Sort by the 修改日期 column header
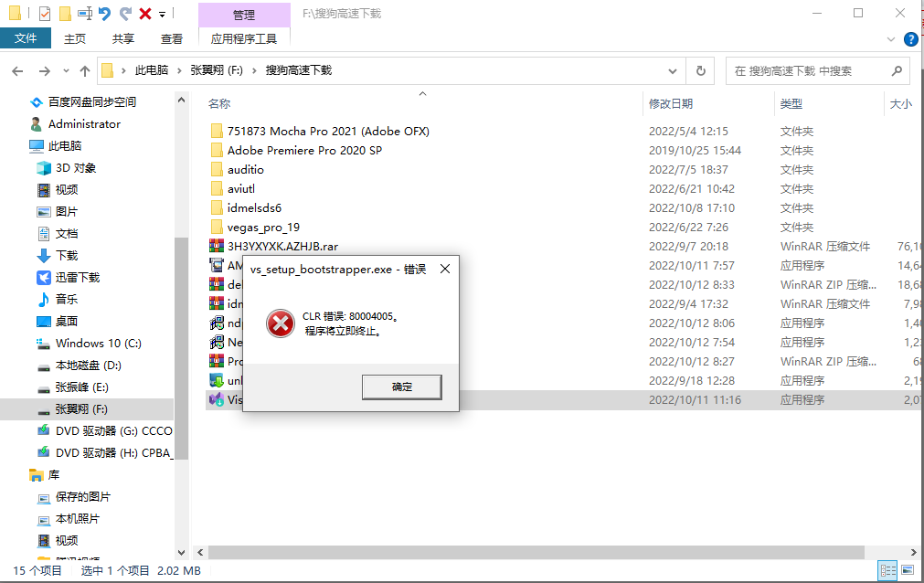Screen dimensions: 924x583 [x=671, y=104]
